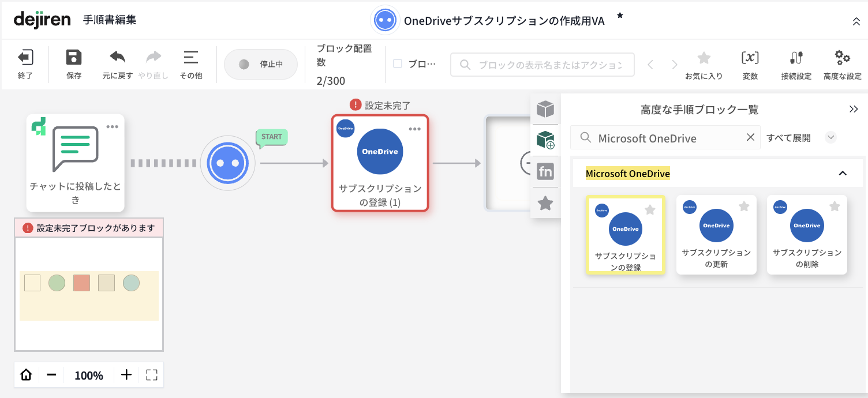Select the チャットに投稿したとき trigger block
Image resolution: width=868 pixels, height=398 pixels.
76,163
